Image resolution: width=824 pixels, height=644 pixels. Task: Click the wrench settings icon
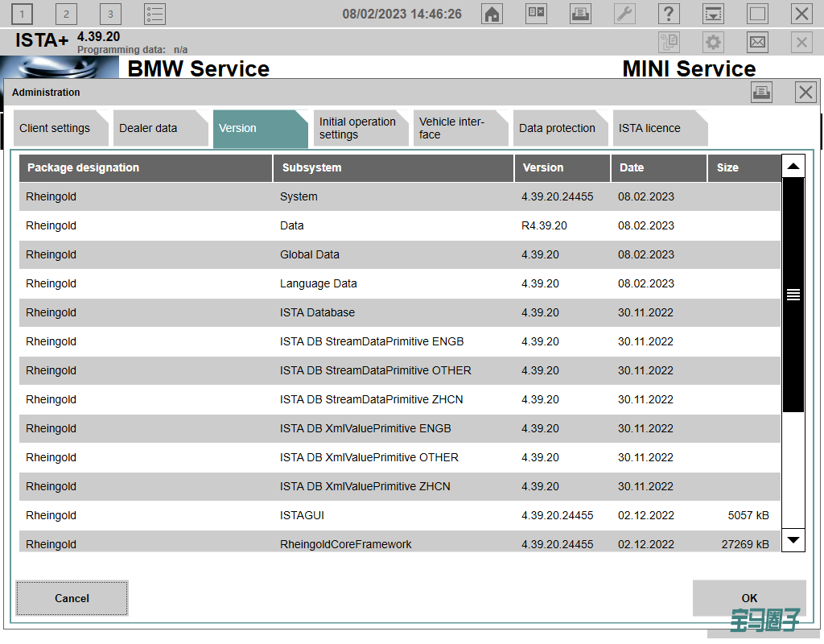624,14
